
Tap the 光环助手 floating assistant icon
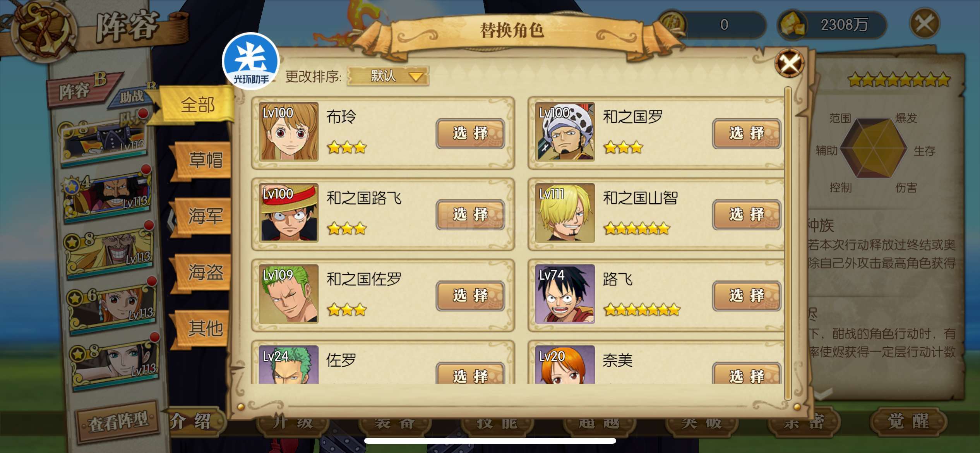pyautogui.click(x=250, y=61)
